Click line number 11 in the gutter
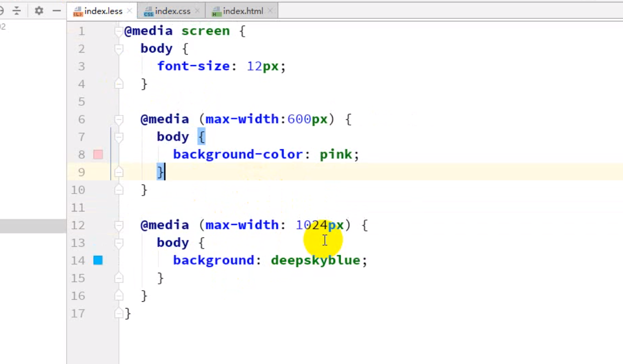This screenshot has height=364, width=623. [77, 208]
